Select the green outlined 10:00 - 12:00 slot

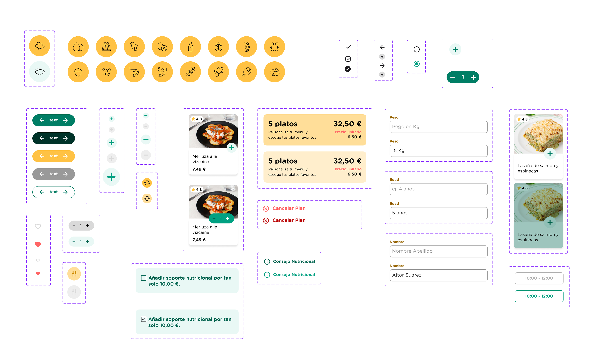[x=539, y=296]
